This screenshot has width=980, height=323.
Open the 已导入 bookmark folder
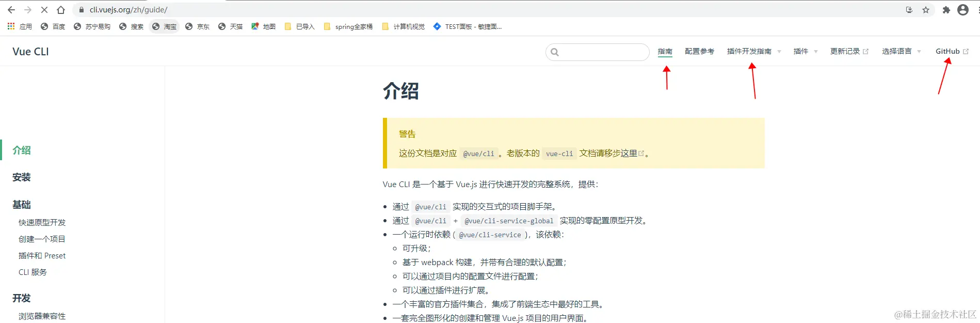click(x=299, y=26)
